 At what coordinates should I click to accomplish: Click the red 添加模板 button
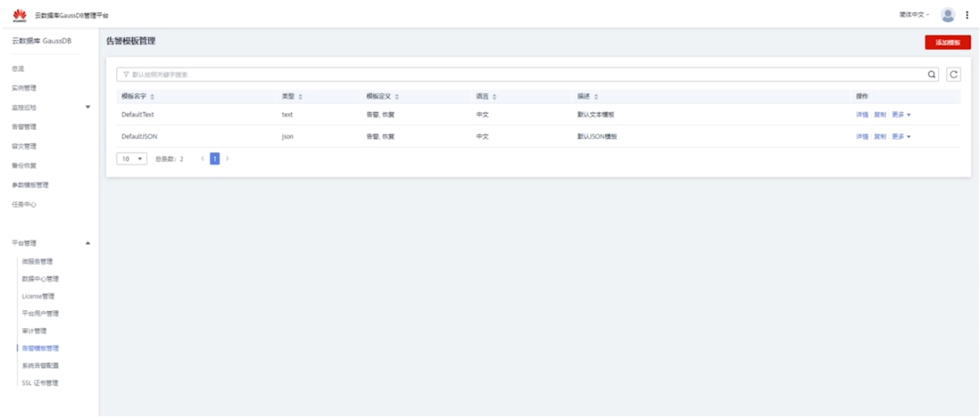coord(948,43)
